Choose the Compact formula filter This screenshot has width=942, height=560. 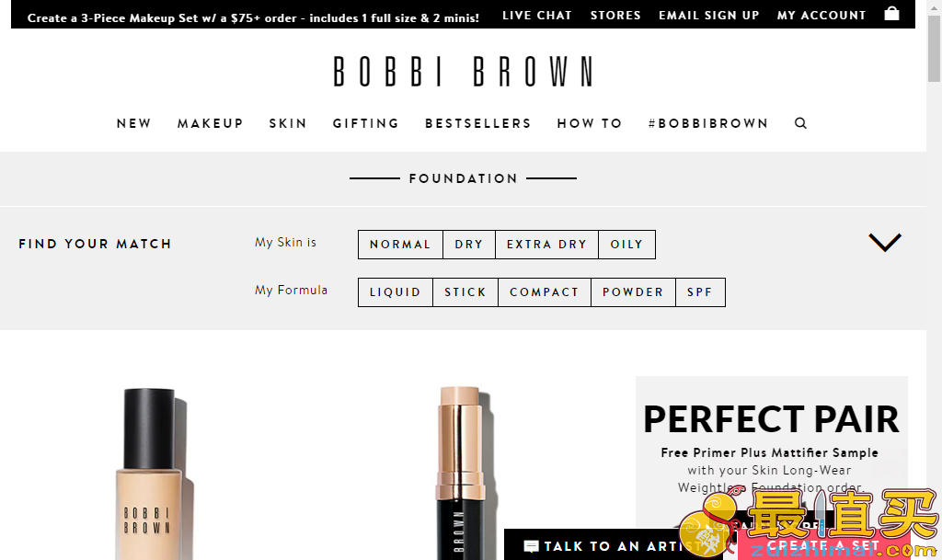tap(545, 292)
